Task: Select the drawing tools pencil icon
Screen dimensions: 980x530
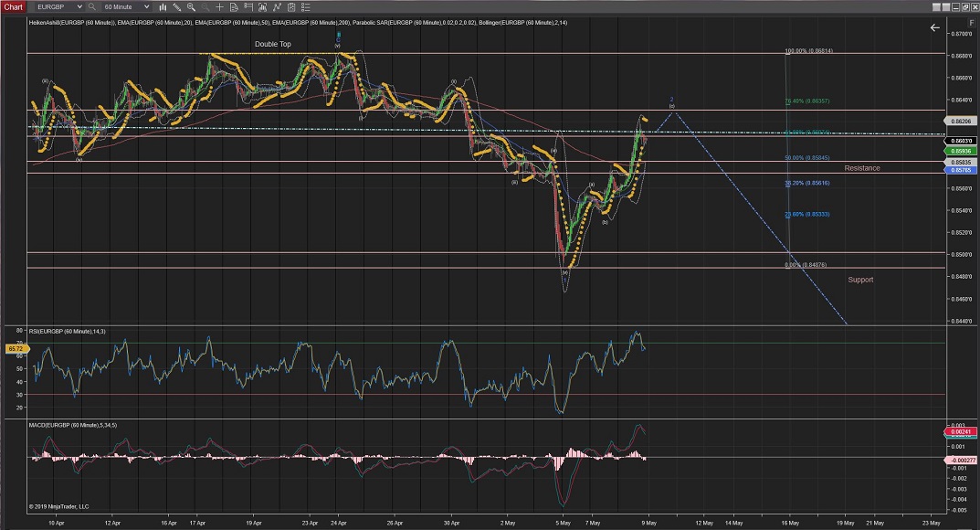Action: coord(177,6)
